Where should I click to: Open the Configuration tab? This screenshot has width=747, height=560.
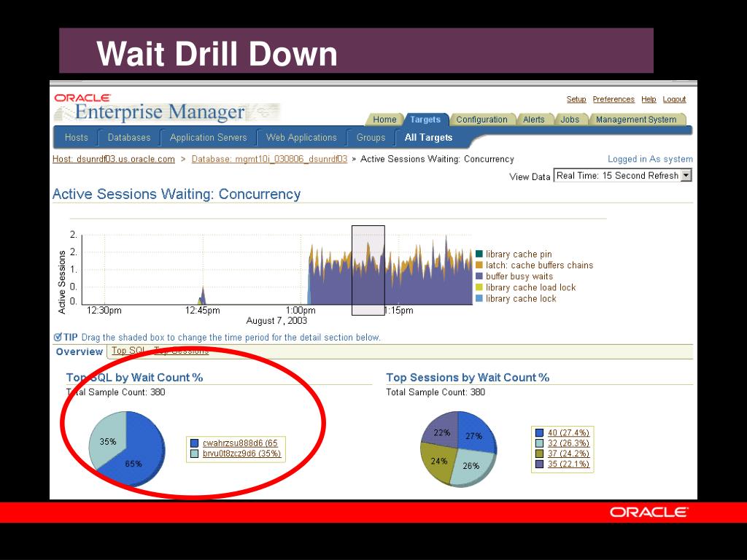(481, 120)
